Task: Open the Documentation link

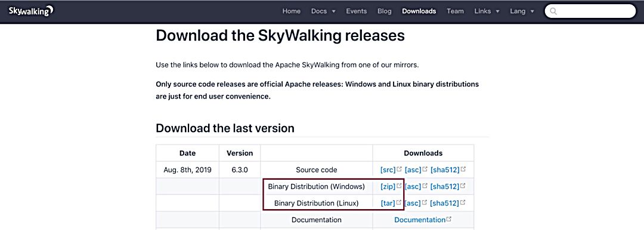Action: (x=420, y=220)
